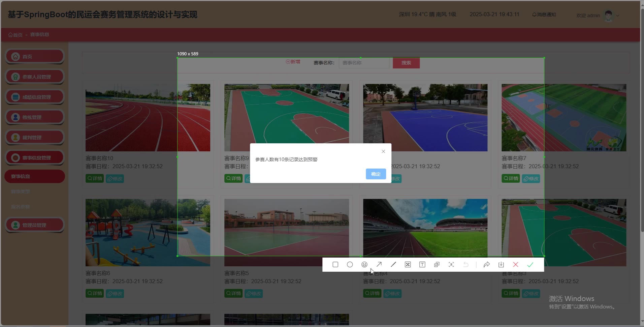The width and height of the screenshot is (644, 327).
Task: Click the share arrow in screenshot toolbar
Action: click(486, 265)
